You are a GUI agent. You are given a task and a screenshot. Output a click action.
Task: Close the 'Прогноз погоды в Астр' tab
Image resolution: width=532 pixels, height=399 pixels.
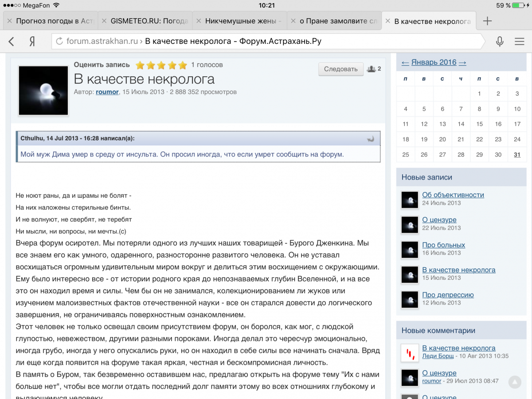click(10, 21)
